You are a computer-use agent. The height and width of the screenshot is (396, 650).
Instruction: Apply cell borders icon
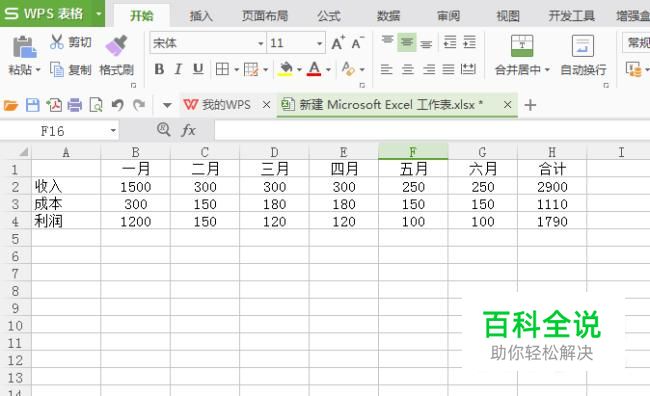pyautogui.click(x=223, y=69)
